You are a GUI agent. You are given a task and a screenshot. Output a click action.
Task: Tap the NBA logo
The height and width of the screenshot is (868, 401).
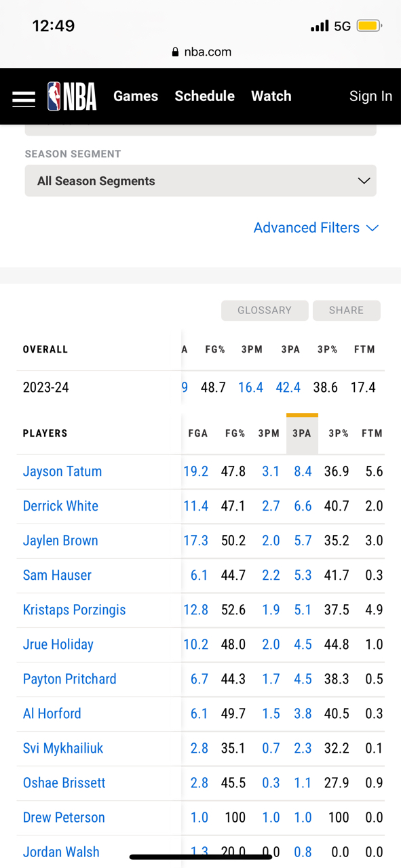[x=72, y=96]
